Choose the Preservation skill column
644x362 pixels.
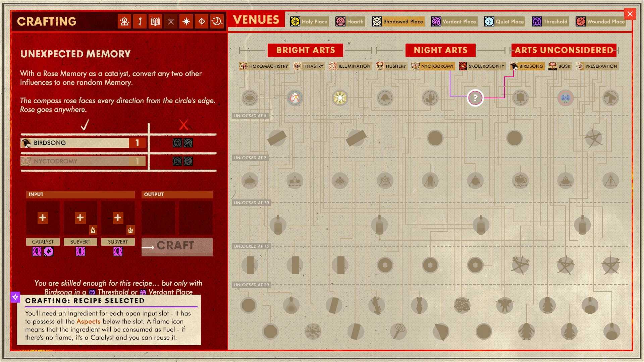point(597,66)
